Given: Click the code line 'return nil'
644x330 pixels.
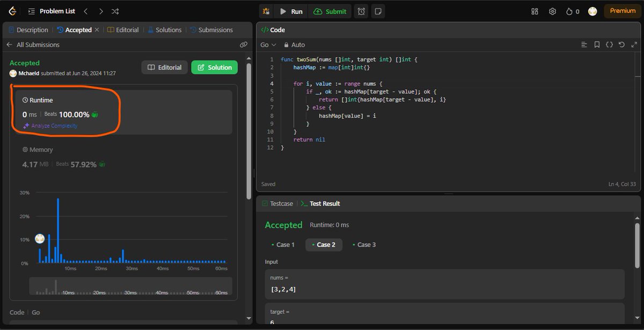Looking at the screenshot, I should pyautogui.click(x=309, y=140).
